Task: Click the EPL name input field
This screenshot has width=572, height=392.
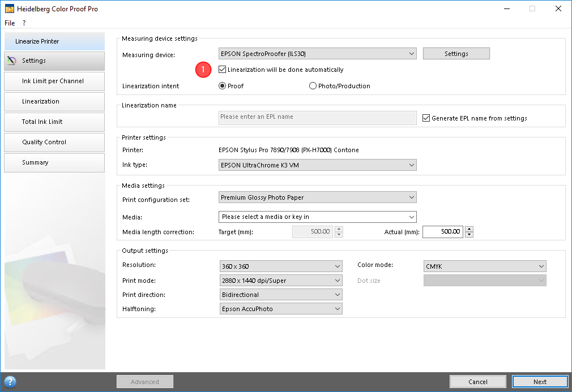Action: pyautogui.click(x=317, y=117)
